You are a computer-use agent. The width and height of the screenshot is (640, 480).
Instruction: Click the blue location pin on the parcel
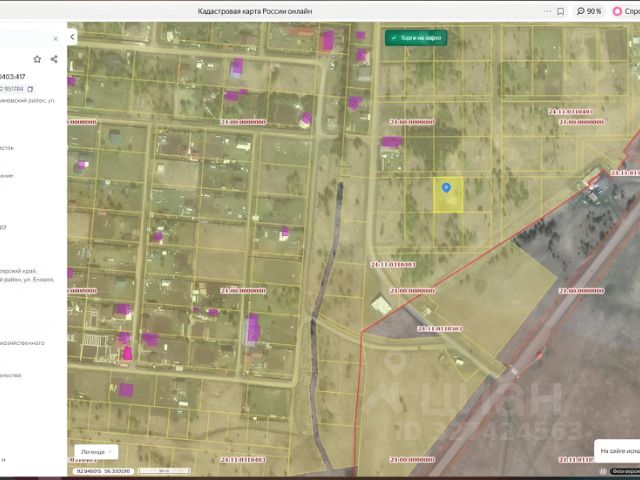click(x=446, y=188)
